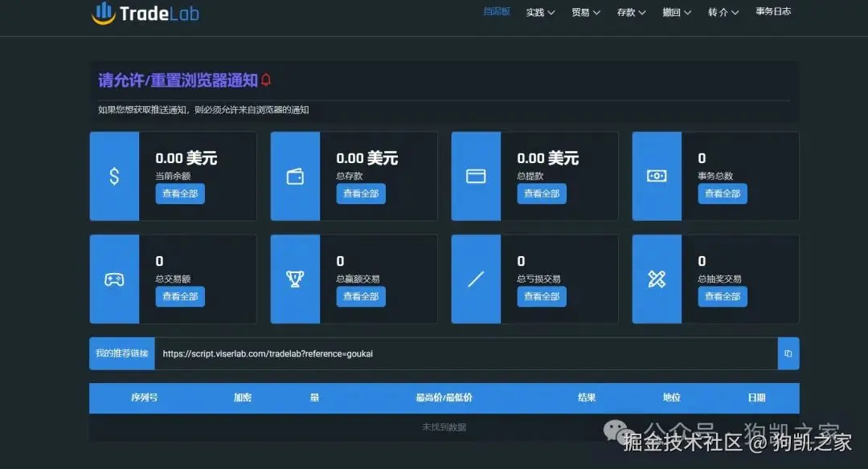Click the crossed swords icon on 总抽奖交易 card
Screen dimensions: 868x469
[x=656, y=279]
